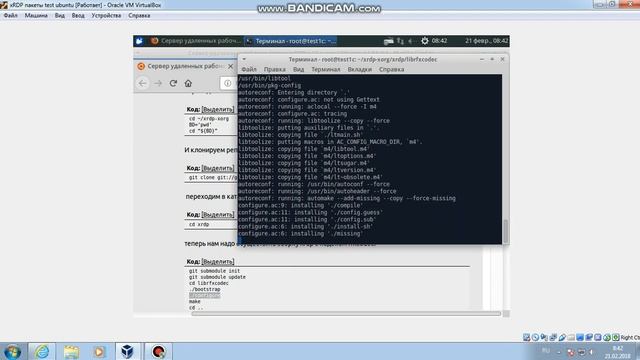Click the 'cd librfxcodec' code line
Image resolution: width=640 pixels, height=360 pixels.
click(209, 283)
